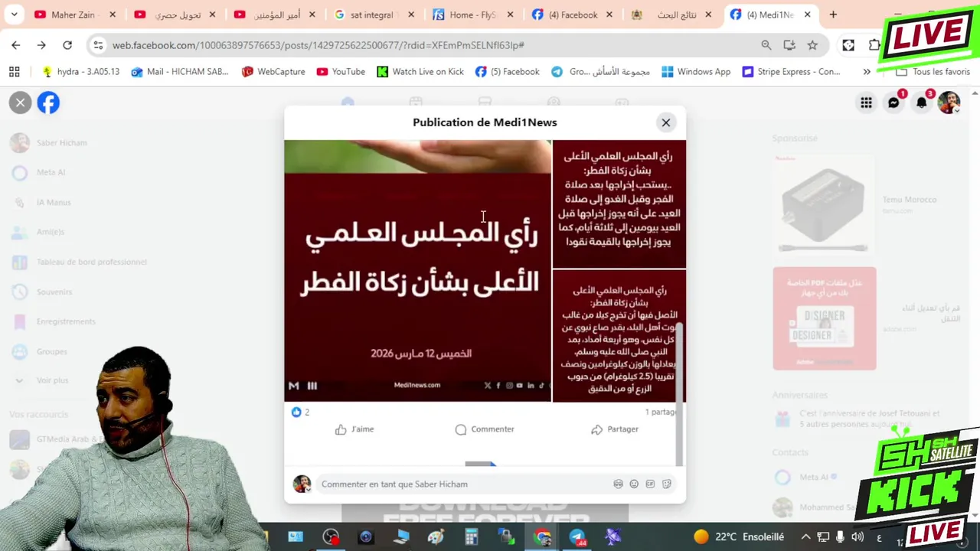Open the 'hydra - 3.A05.13' bookmark

pos(80,72)
